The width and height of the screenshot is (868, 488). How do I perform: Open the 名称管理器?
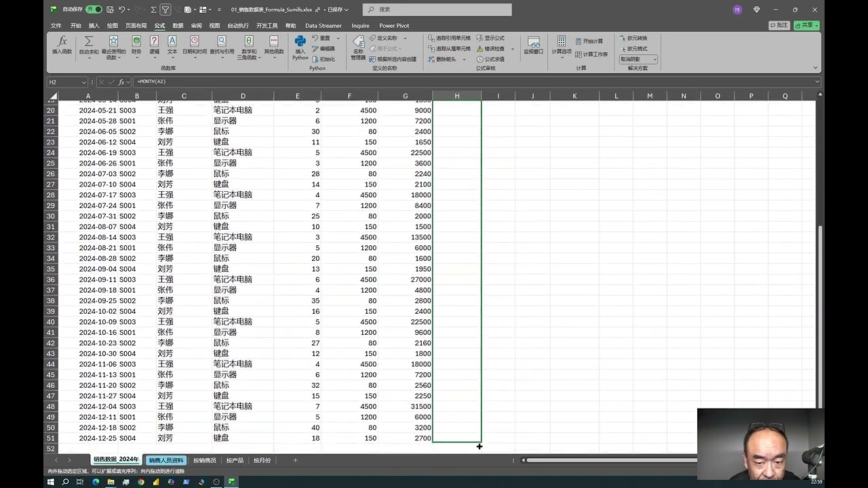(x=358, y=47)
